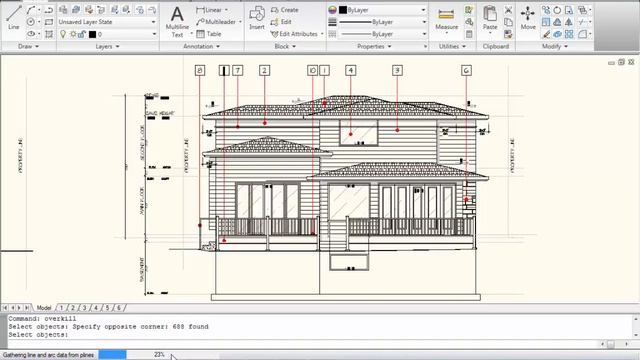Select the Erase tool in Modify
The height and width of the screenshot is (360, 640).
(x=546, y=34)
